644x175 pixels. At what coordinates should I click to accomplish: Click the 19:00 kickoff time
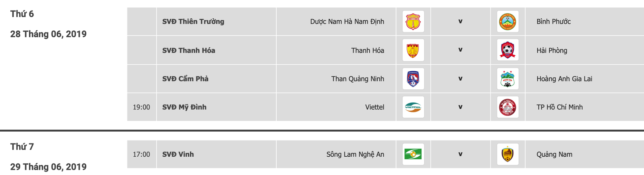(x=141, y=107)
